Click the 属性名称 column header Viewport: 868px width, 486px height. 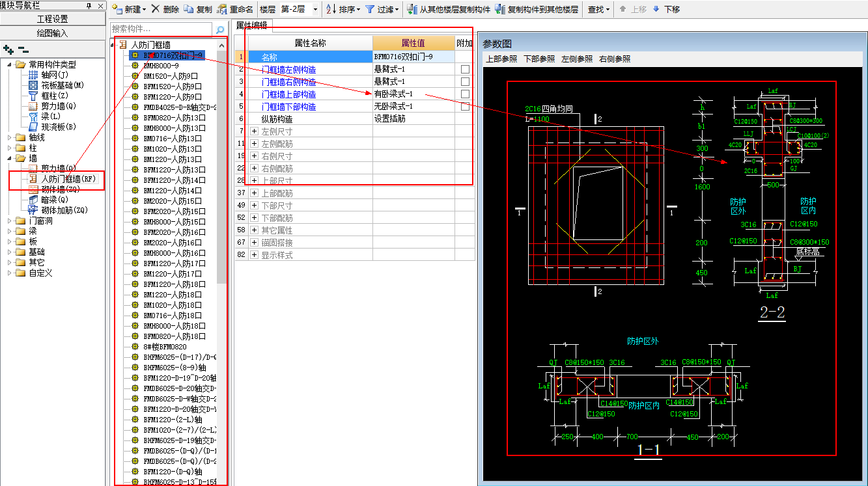[310, 43]
